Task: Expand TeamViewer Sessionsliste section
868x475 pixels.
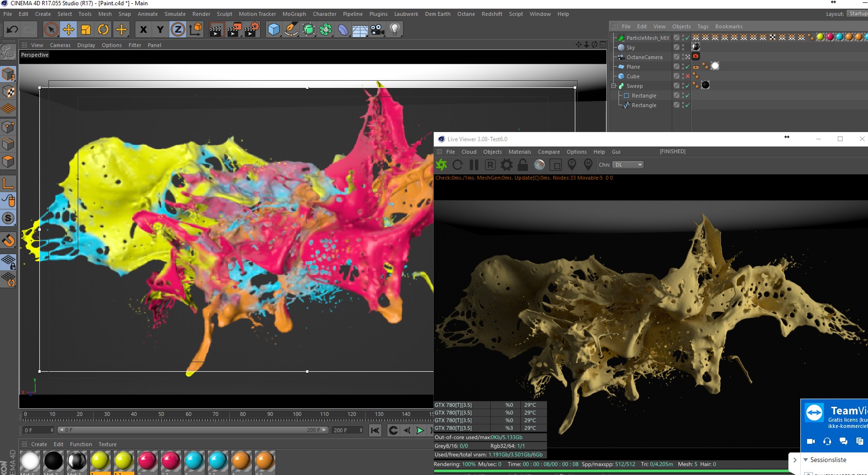Action: tap(806, 460)
